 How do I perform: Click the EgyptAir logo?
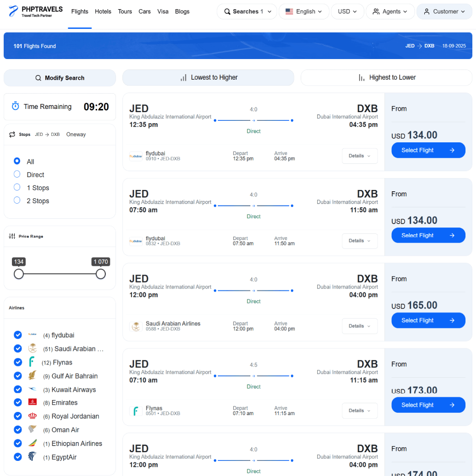click(x=32, y=456)
